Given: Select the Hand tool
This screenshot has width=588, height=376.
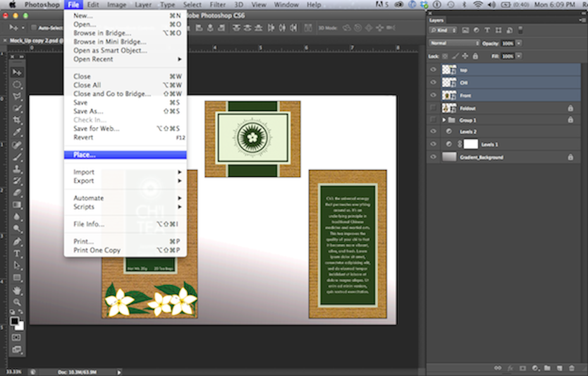Looking at the screenshot, I should pos(17,290).
